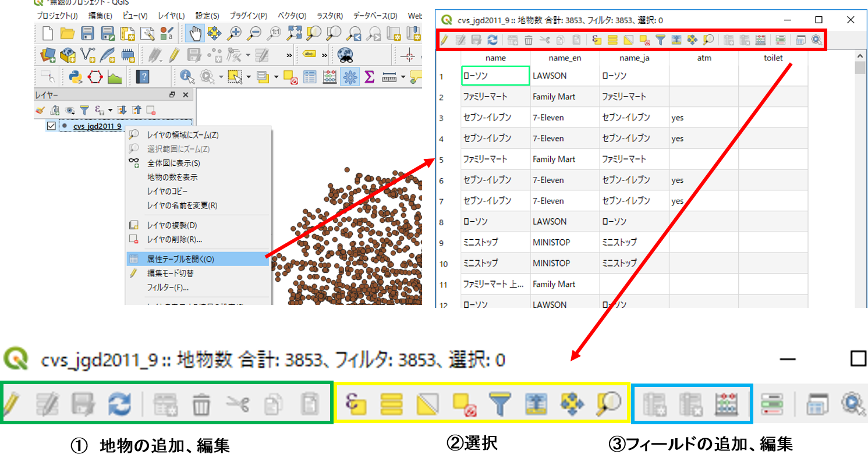
Task: Zoom to native 1:1 resolution
Action: (x=274, y=33)
